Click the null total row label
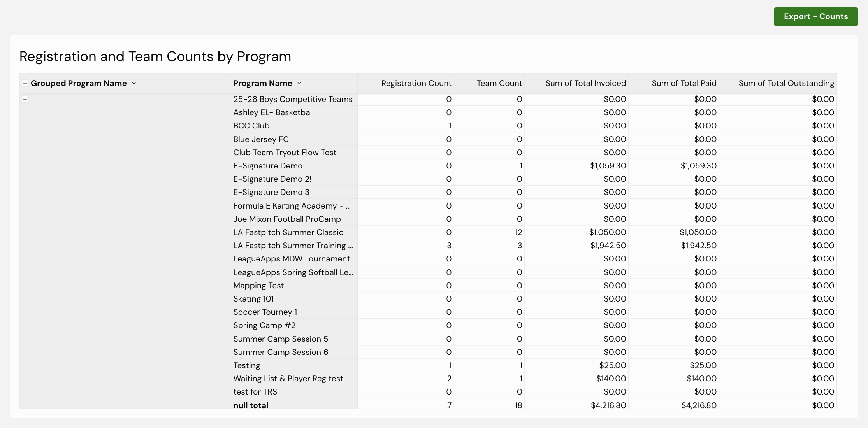The height and width of the screenshot is (428, 868). point(251,405)
